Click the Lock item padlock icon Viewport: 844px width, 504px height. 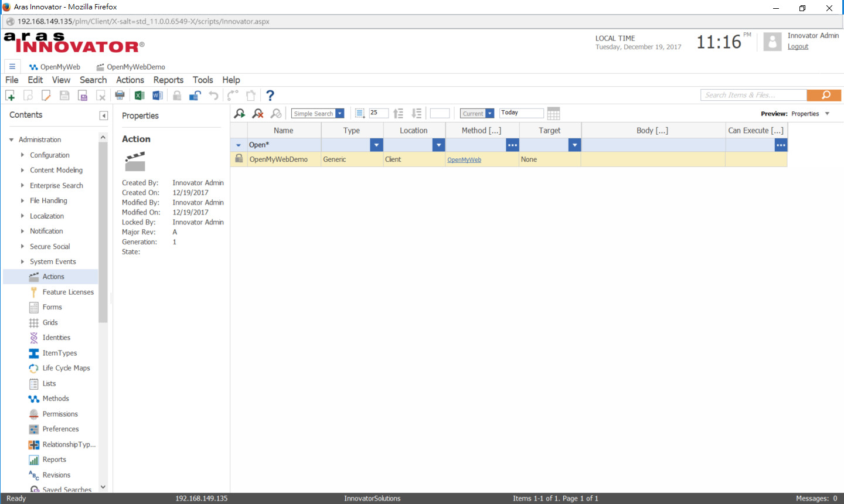[177, 96]
